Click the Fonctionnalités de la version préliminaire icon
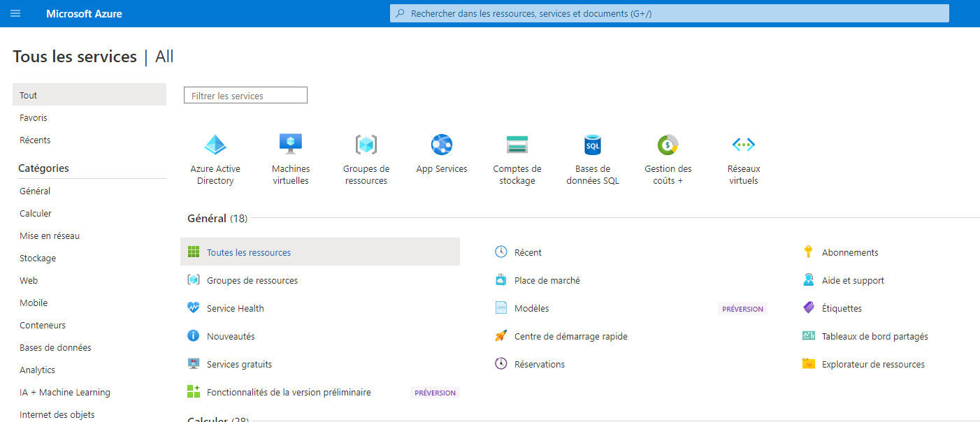The width and height of the screenshot is (980, 422). click(x=194, y=392)
